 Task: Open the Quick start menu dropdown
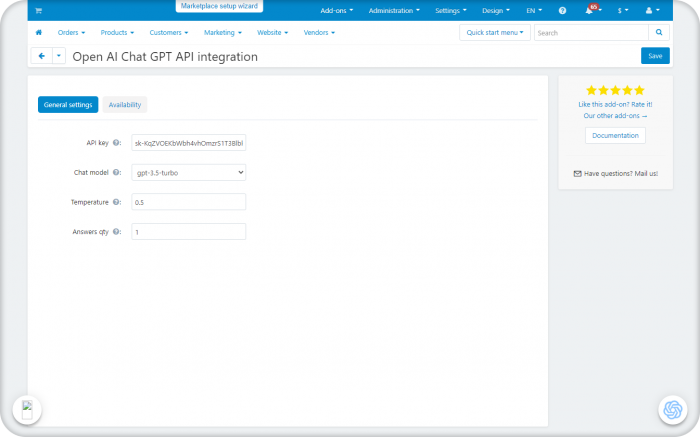click(x=495, y=33)
